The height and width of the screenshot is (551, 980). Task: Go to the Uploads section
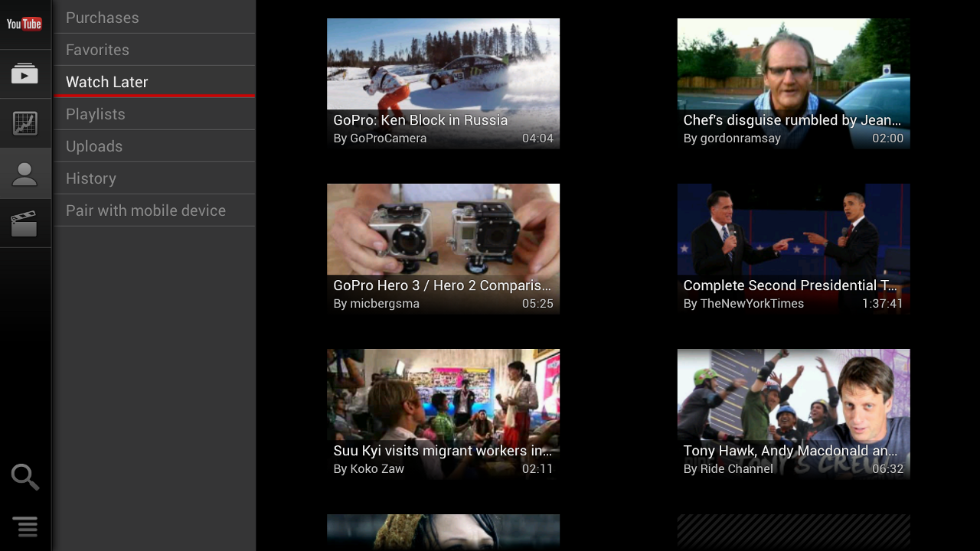pyautogui.click(x=153, y=146)
